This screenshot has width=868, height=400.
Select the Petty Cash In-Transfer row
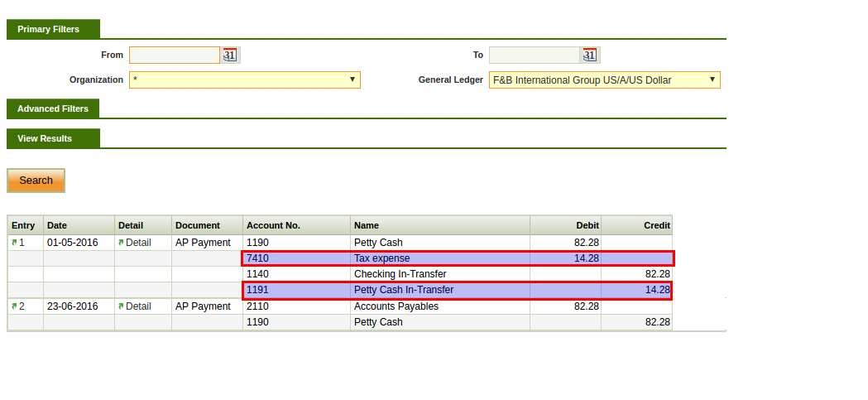(458, 290)
